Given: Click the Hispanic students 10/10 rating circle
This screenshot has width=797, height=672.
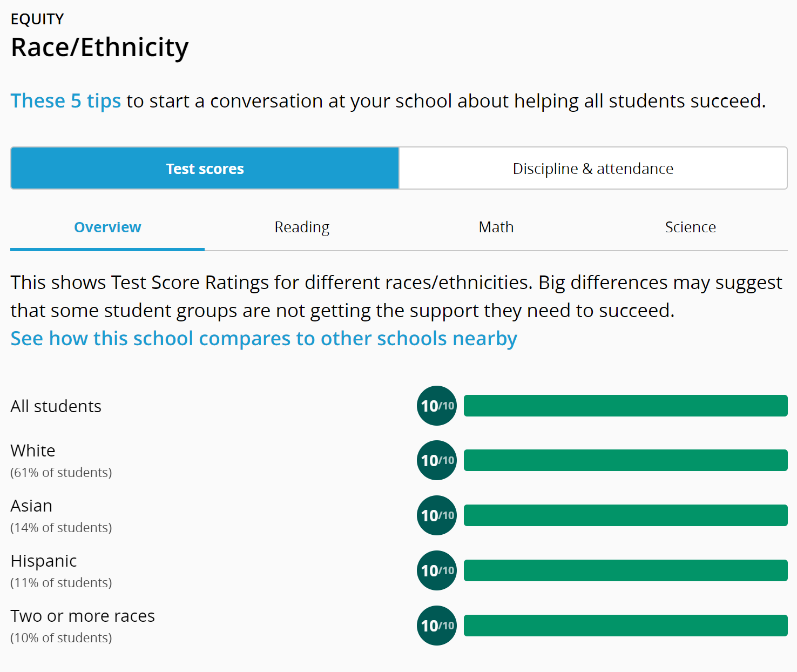Looking at the screenshot, I should [436, 570].
